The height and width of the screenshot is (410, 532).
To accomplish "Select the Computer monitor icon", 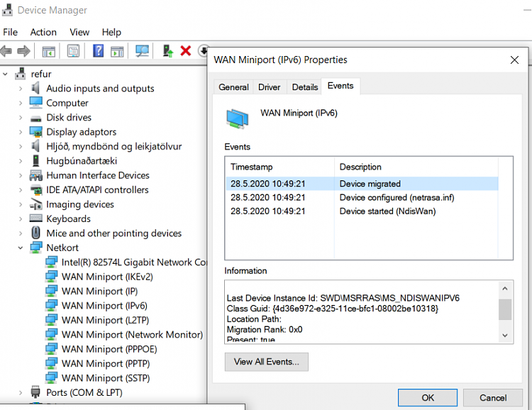I will tap(35, 102).
